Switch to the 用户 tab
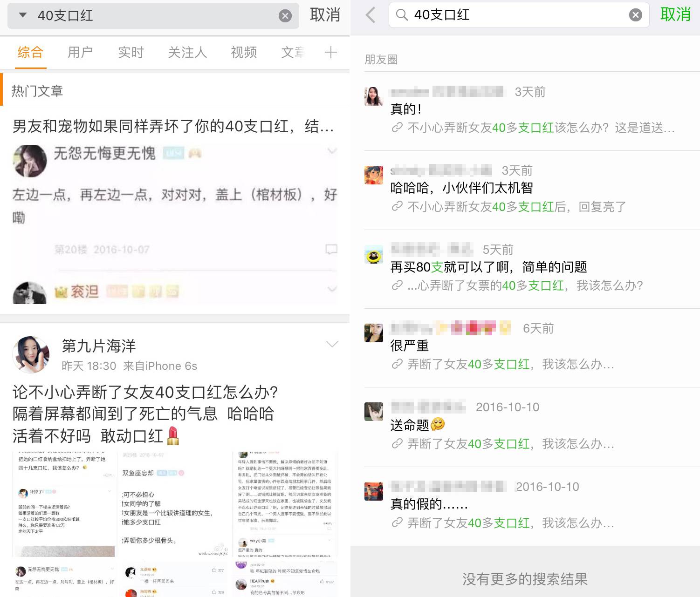Viewport: 700px width, 597px height. point(80,52)
